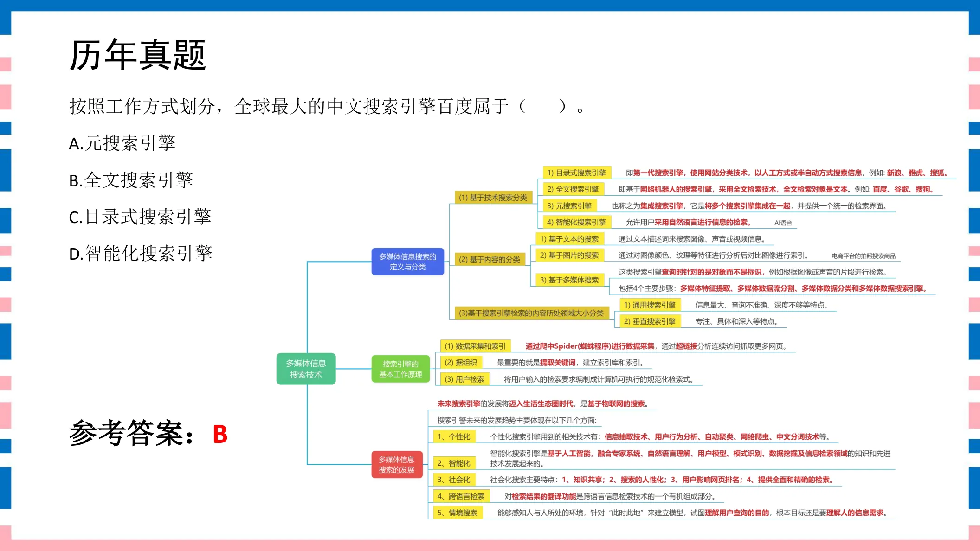Click the 3) 基于多媒体搜索 node
The width and height of the screenshot is (980, 551).
tap(569, 280)
